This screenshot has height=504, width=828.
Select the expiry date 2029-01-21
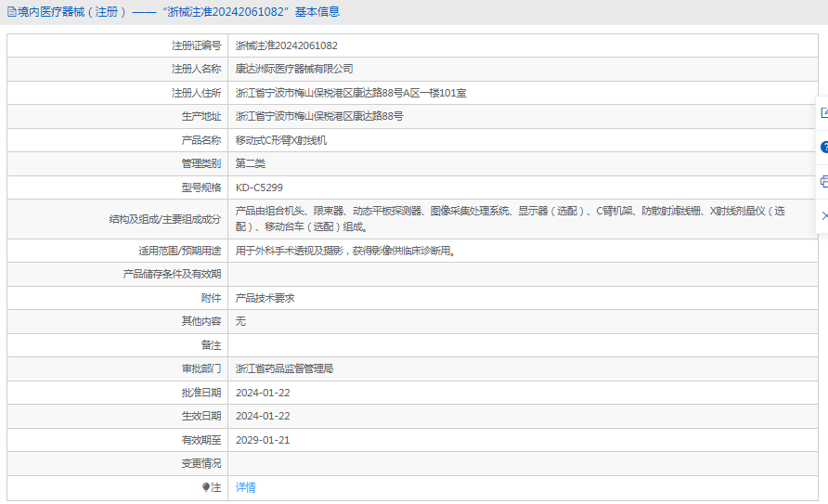[x=263, y=440]
